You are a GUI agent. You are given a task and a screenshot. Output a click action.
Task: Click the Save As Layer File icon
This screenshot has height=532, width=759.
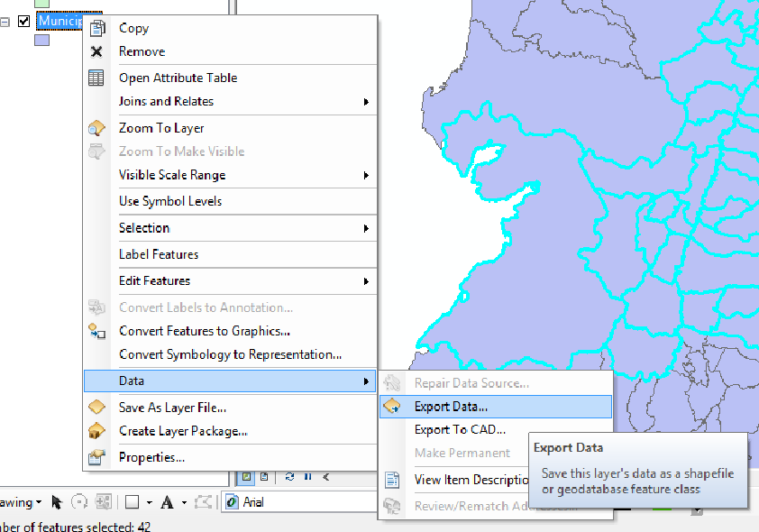(96, 408)
